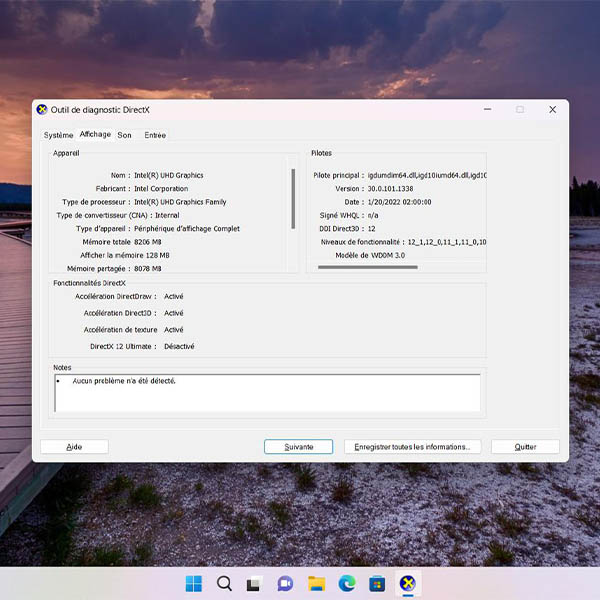Launch Microsoft Edge from the taskbar

346,583
